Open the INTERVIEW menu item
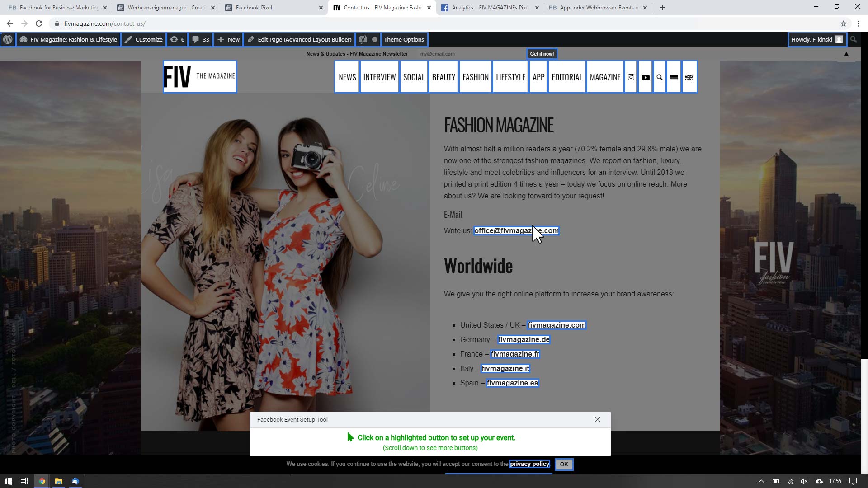 (x=379, y=77)
